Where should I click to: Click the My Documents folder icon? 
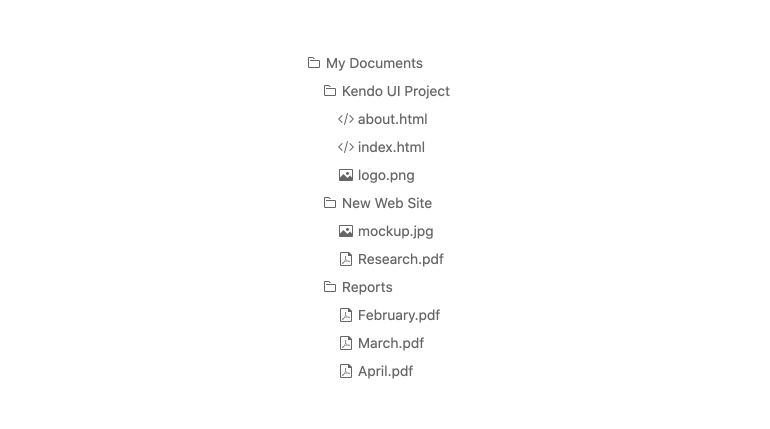(x=314, y=63)
